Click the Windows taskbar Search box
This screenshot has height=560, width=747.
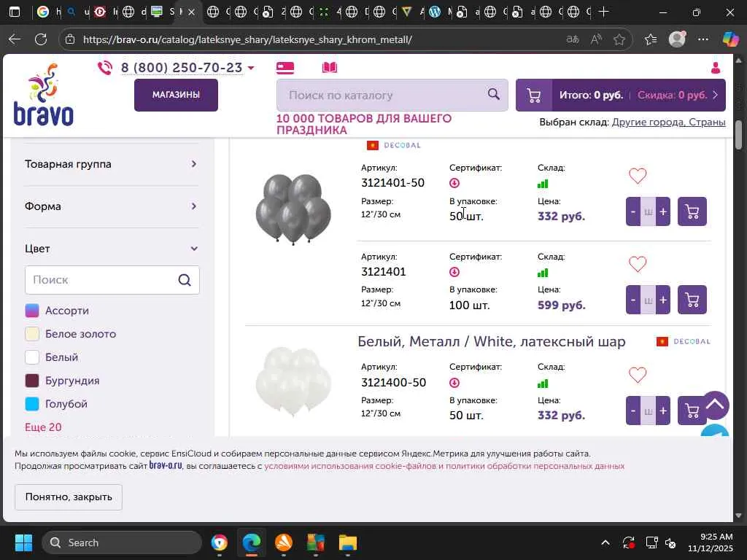click(122, 542)
